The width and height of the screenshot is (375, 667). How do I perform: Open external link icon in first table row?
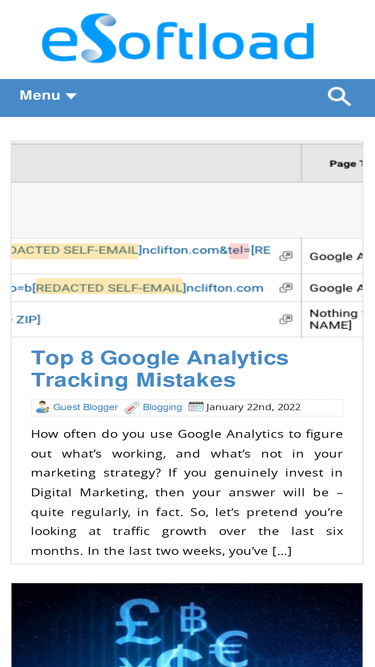click(x=286, y=256)
